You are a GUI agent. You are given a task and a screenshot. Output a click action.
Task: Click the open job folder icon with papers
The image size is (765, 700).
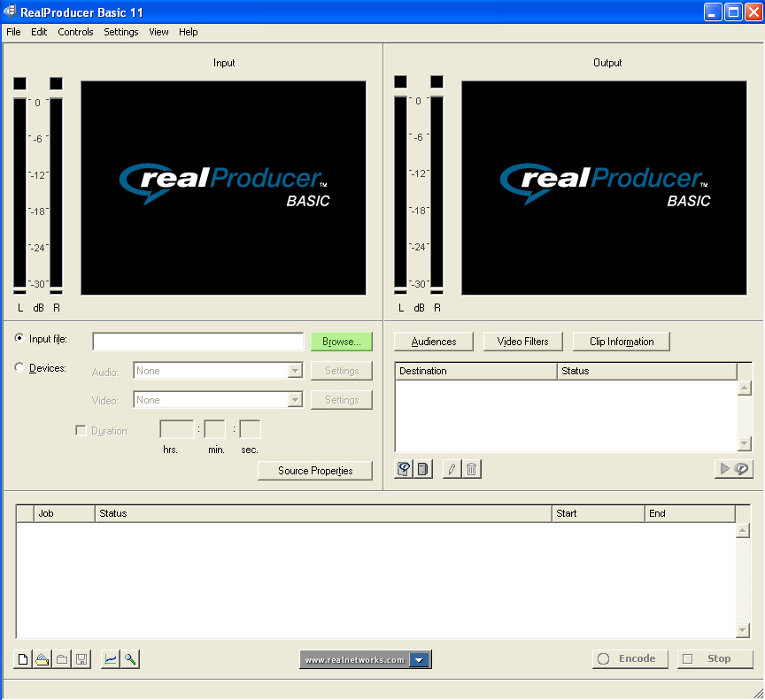coord(42,659)
